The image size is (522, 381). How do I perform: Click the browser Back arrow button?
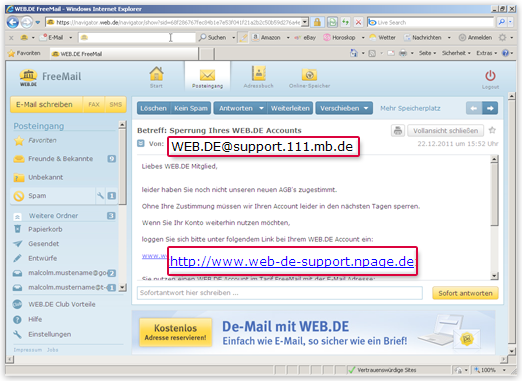pos(13,22)
